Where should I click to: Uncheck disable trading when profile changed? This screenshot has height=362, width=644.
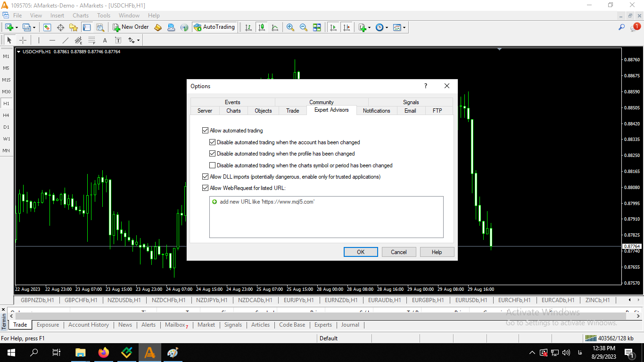(212, 154)
